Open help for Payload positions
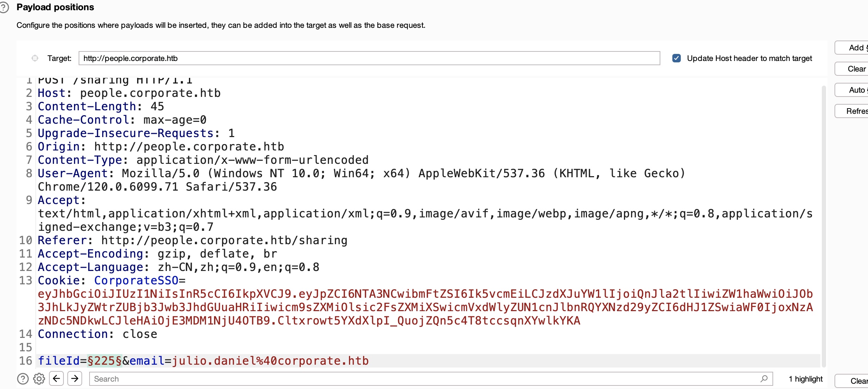The height and width of the screenshot is (389, 868). (4, 7)
